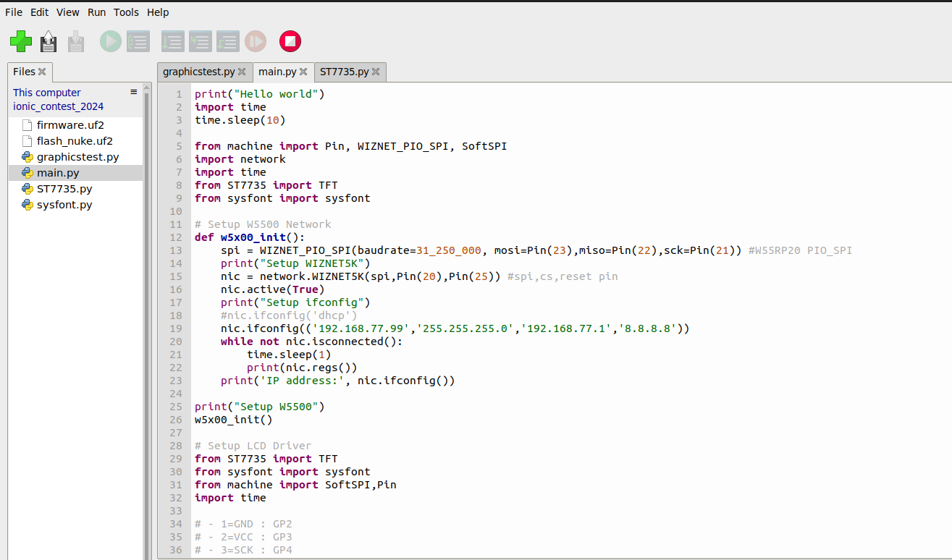
Task: Start the debugger with the Debug icon
Action: [x=138, y=41]
